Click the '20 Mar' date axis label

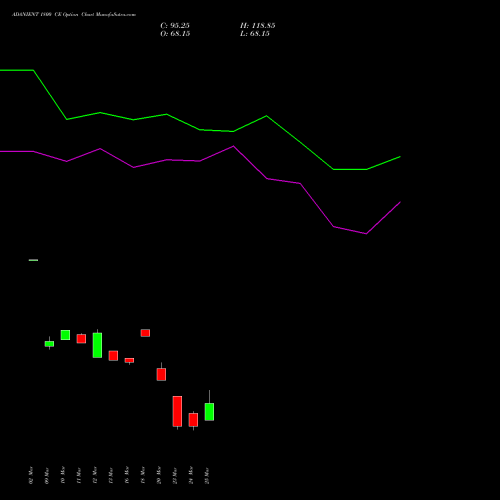coord(159,475)
